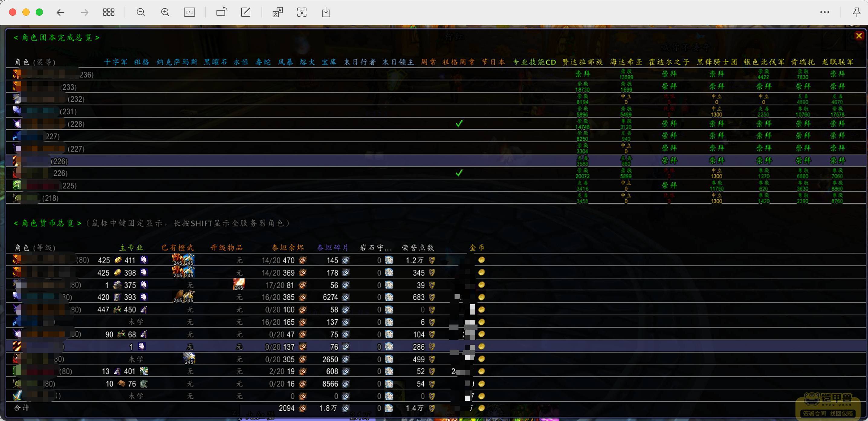
Task: Show image at actual size
Action: pos(189,12)
